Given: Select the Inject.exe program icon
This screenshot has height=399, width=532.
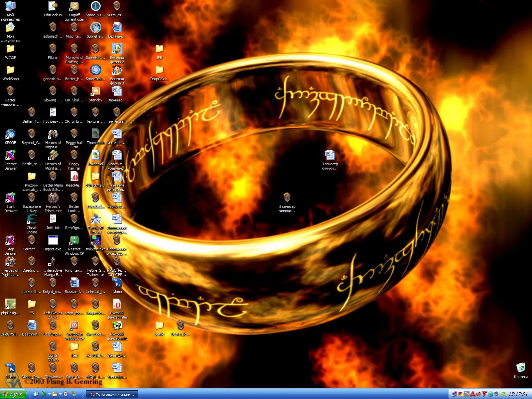Looking at the screenshot, I should (53, 243).
